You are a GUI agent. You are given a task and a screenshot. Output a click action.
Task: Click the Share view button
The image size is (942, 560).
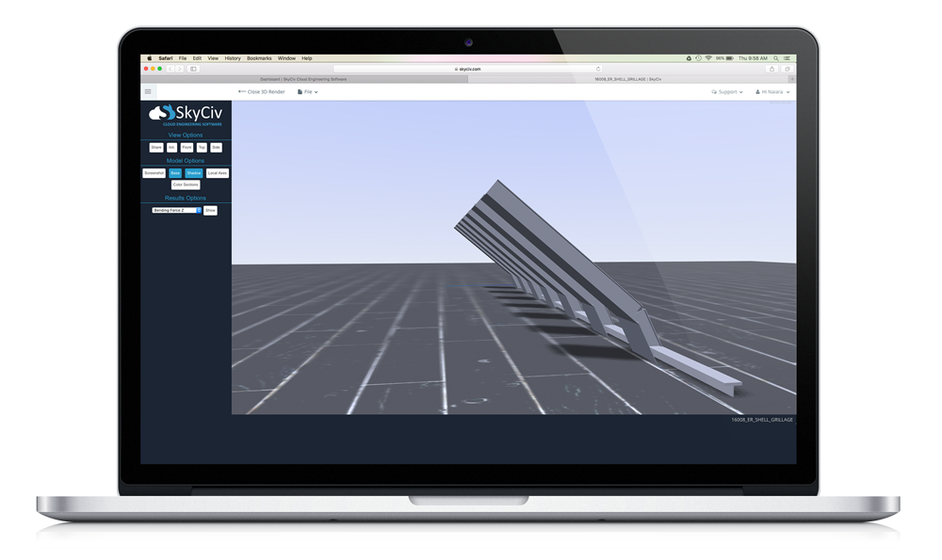click(156, 147)
